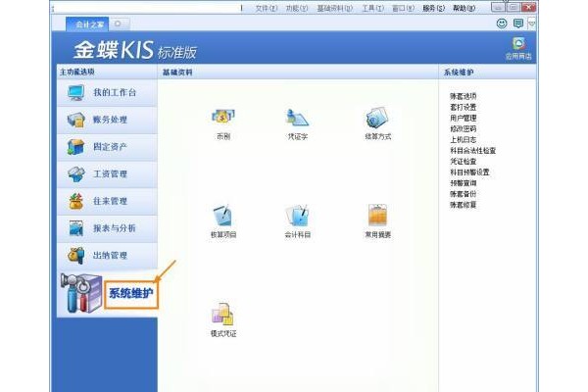The height and width of the screenshot is (392, 588).
Task: Open the 账套备份 link
Action: click(464, 194)
